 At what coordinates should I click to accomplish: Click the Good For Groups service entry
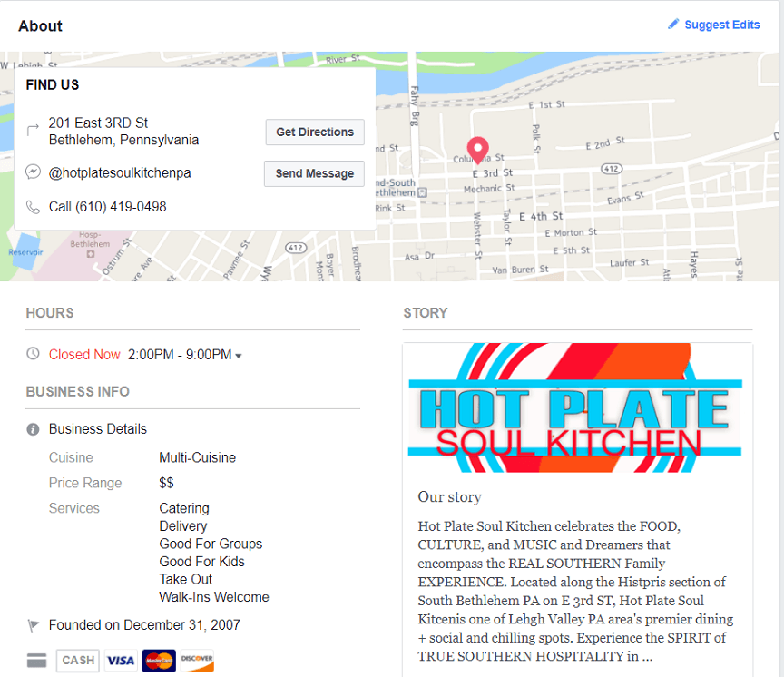click(211, 544)
